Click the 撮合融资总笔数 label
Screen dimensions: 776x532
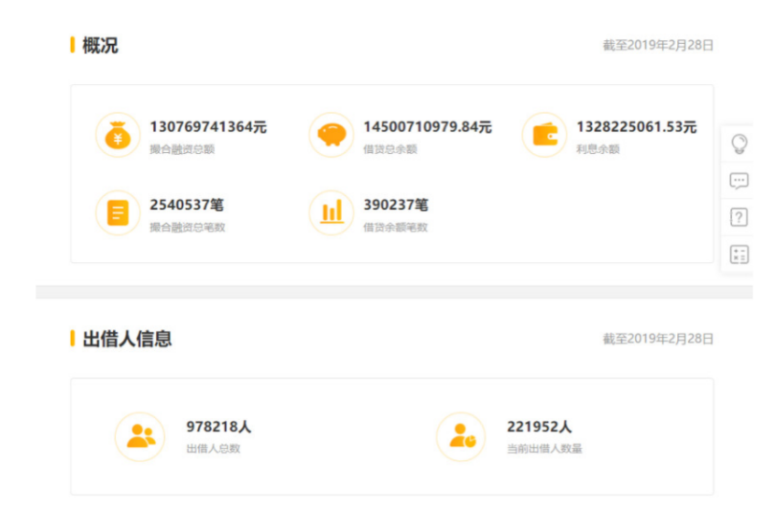click(x=188, y=228)
